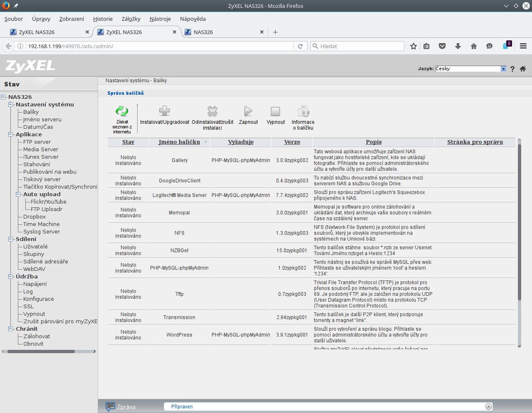532x413 pixels.
Task: Open the Zálohovat item
Action: (x=37, y=336)
